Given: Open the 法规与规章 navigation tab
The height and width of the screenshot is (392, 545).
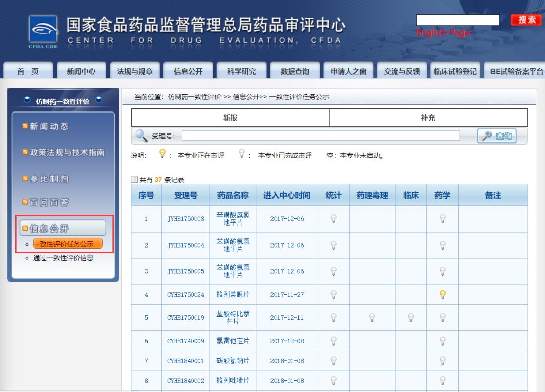Looking at the screenshot, I should tap(135, 71).
